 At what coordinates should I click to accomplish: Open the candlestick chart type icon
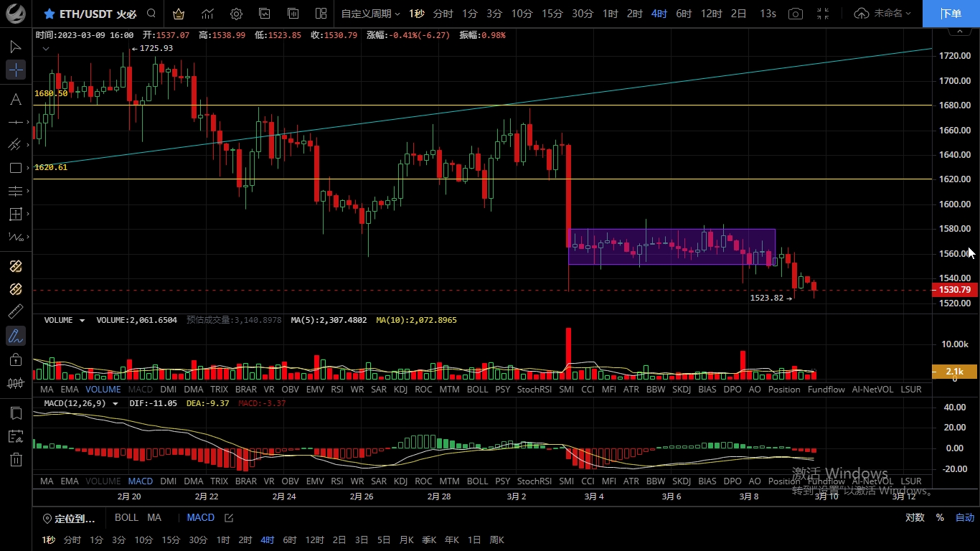coord(16,383)
